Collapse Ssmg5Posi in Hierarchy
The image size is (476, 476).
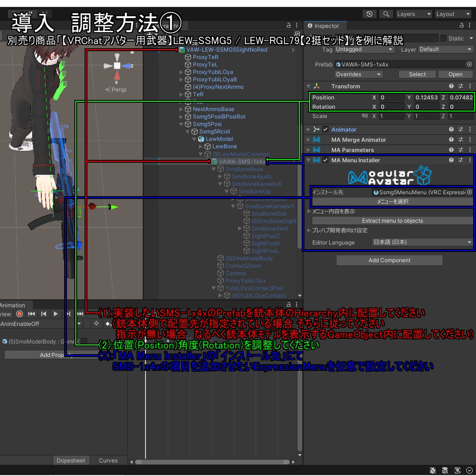(x=181, y=124)
